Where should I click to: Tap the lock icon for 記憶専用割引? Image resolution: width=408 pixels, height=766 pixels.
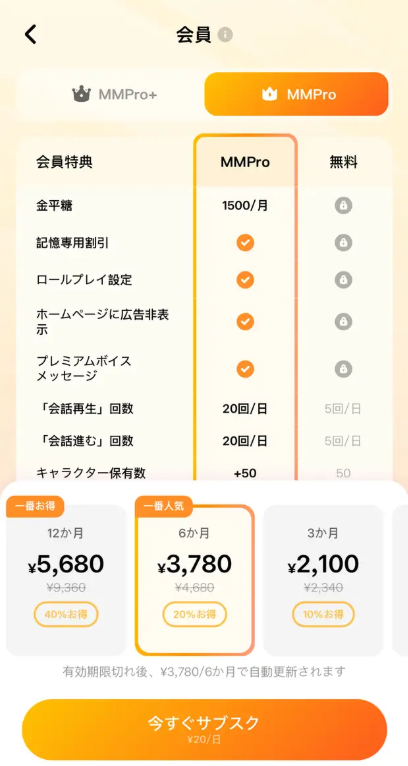(344, 242)
